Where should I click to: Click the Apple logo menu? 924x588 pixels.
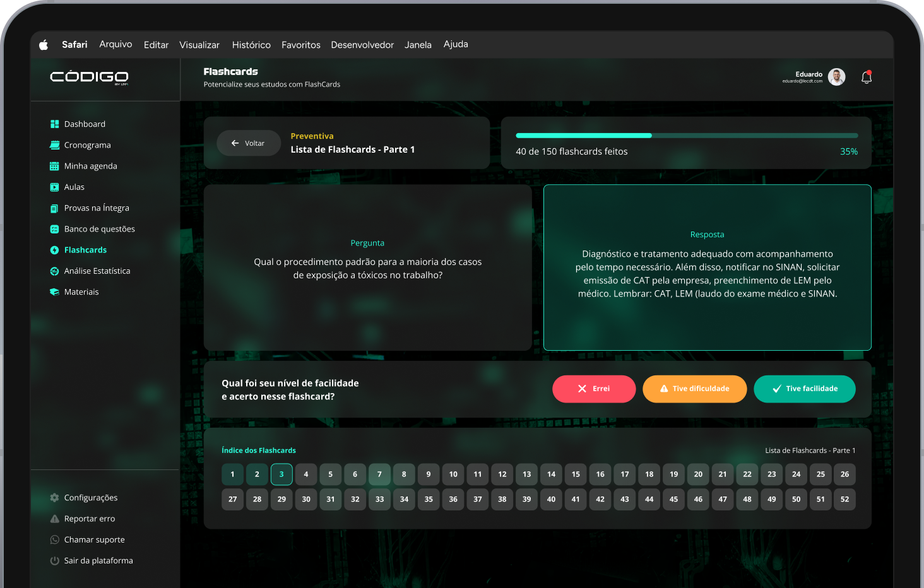click(44, 45)
